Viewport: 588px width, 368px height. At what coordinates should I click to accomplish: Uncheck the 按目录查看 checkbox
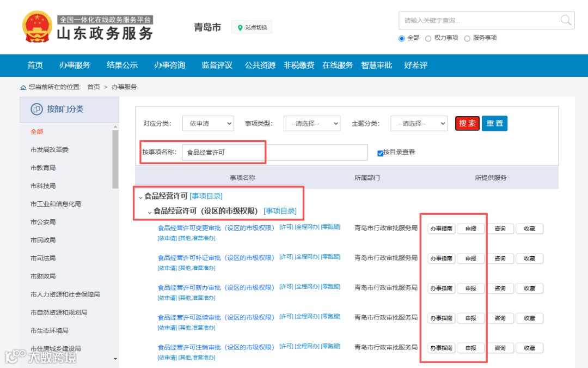point(379,152)
